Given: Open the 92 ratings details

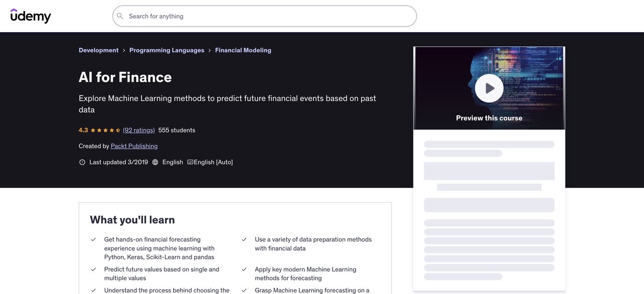Looking at the screenshot, I should click(x=138, y=130).
